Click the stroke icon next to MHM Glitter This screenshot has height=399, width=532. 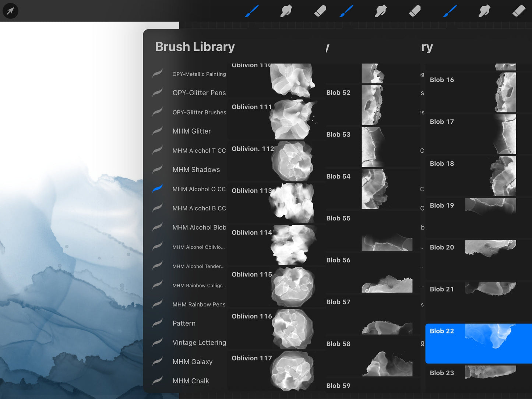coord(158,131)
